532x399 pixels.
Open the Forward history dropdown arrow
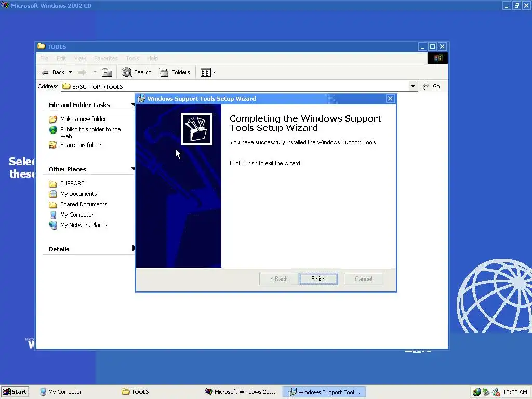pos(95,72)
